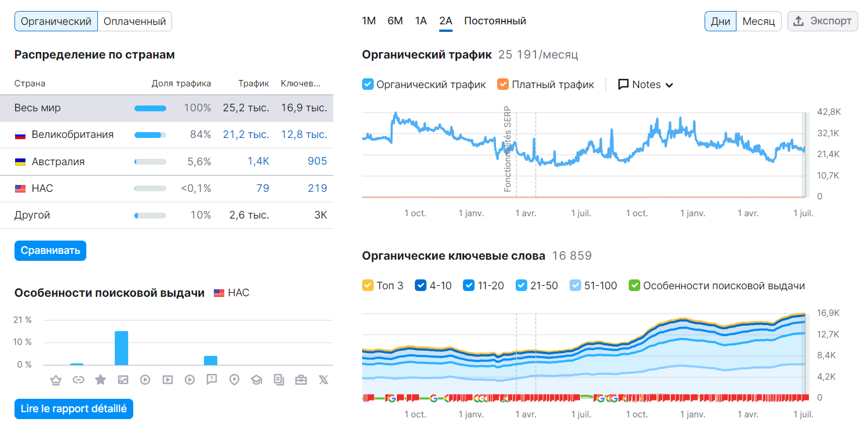Click the local pack pin SERP icon

tap(234, 380)
